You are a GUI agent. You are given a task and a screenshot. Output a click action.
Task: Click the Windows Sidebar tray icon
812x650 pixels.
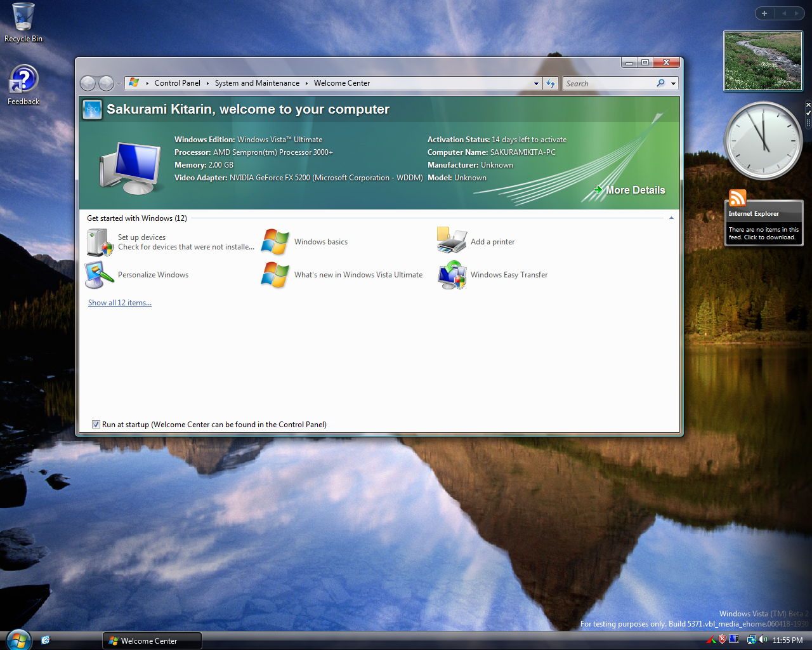pyautogui.click(x=734, y=639)
